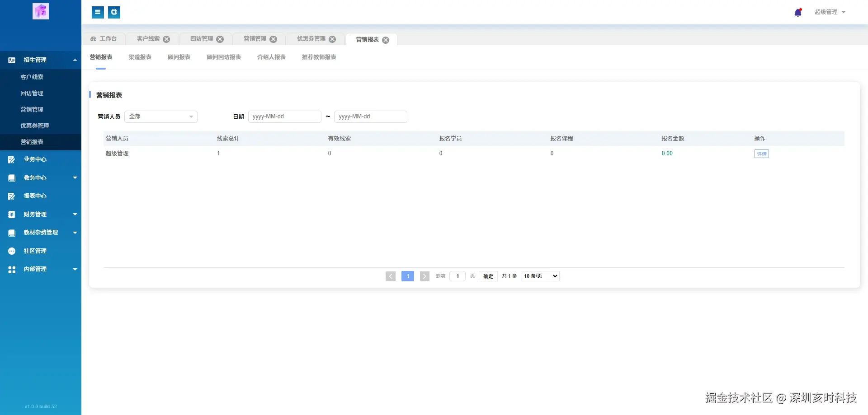Viewport: 868px width, 415px height.
Task: Click the 线索总计 column header
Action: [228, 139]
